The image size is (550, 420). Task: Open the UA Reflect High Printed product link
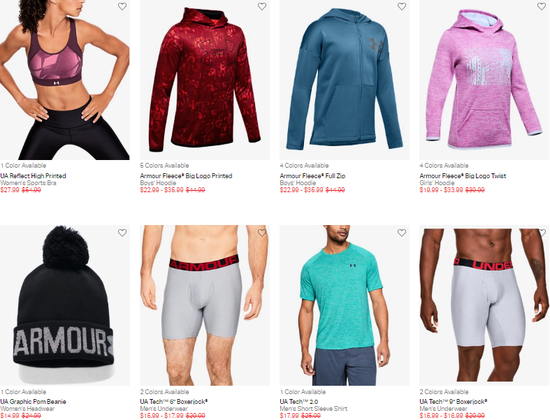point(33,176)
